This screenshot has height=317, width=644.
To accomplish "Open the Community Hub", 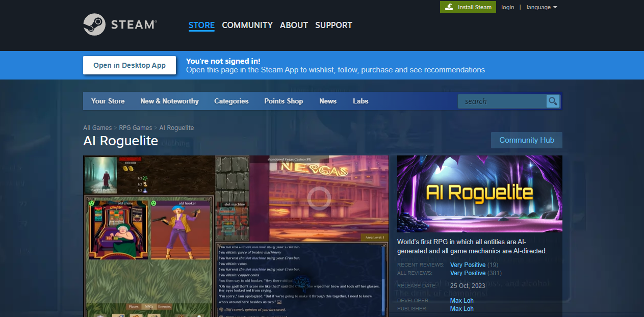I will pyautogui.click(x=527, y=140).
